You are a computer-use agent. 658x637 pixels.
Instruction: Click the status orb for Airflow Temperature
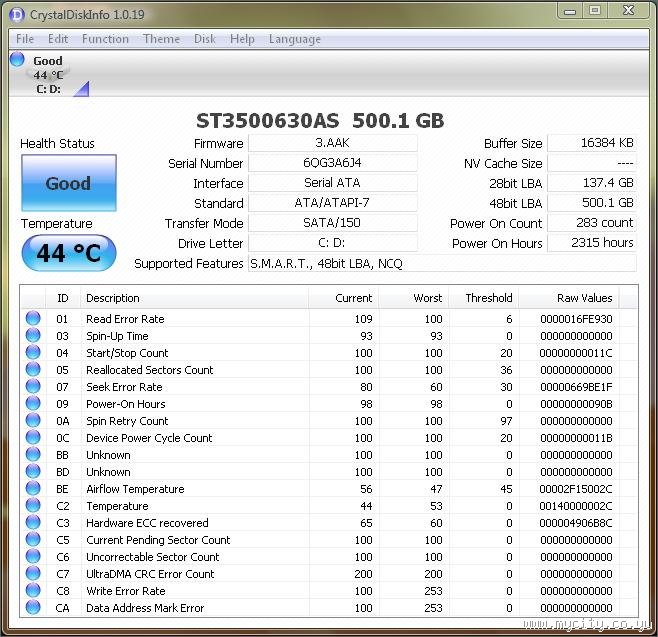click(33, 489)
